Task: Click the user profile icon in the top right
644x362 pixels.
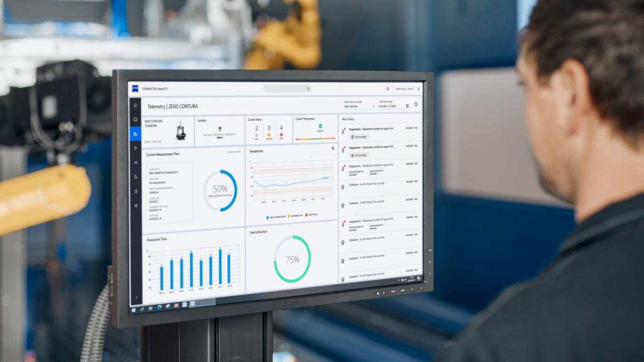Action: (418, 89)
